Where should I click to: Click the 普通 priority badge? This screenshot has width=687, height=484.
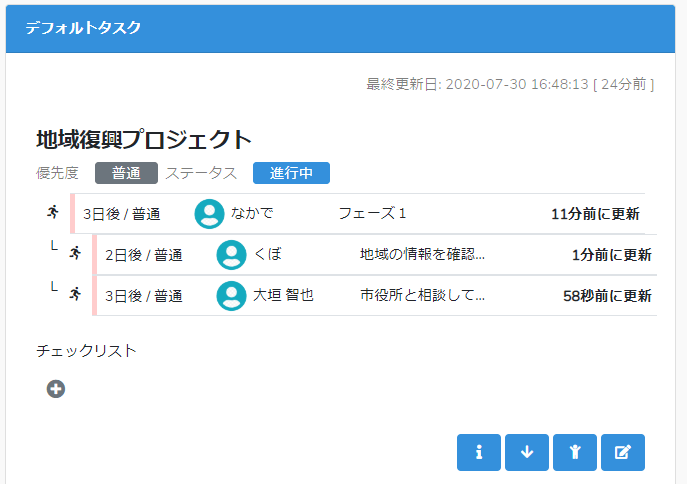pos(126,173)
